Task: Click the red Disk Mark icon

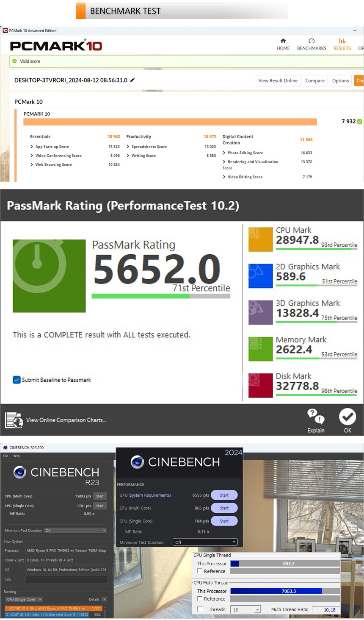Action: tap(260, 385)
